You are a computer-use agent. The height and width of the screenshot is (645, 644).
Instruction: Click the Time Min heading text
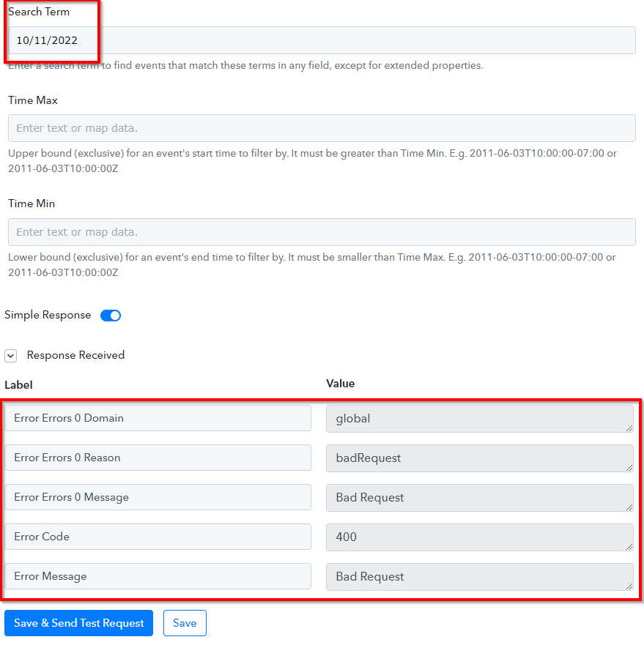click(x=32, y=204)
